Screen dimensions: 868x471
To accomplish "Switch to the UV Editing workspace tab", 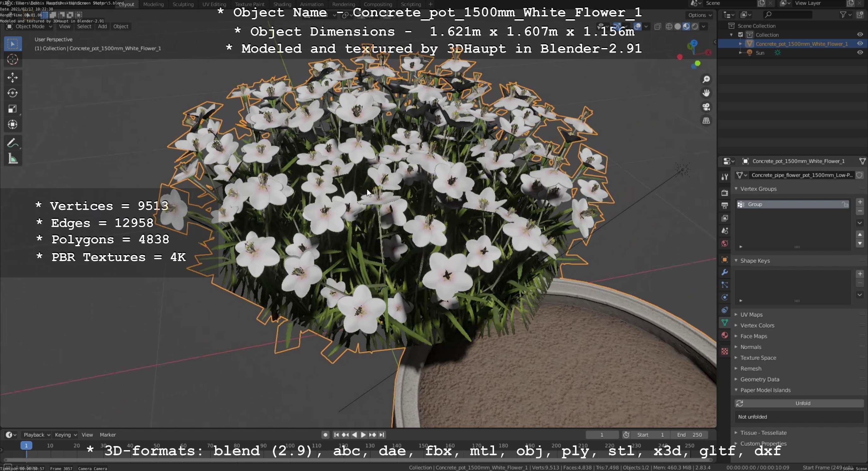I will pyautogui.click(x=214, y=4).
